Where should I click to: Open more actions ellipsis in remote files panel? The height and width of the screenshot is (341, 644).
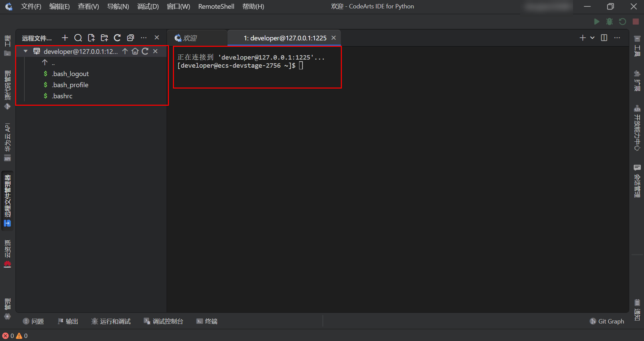click(144, 38)
